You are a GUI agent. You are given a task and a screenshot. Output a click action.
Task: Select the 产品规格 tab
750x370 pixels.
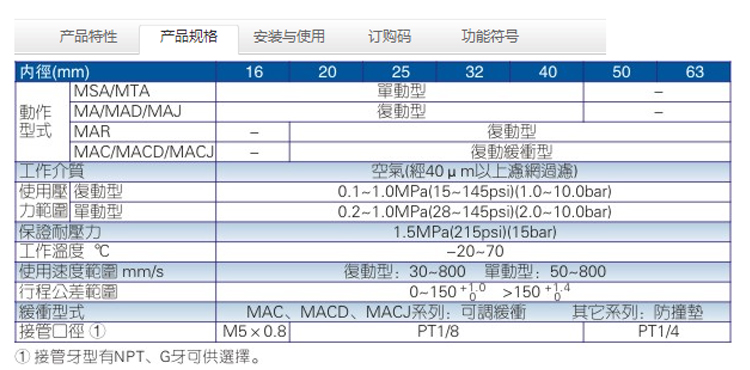coord(188,37)
